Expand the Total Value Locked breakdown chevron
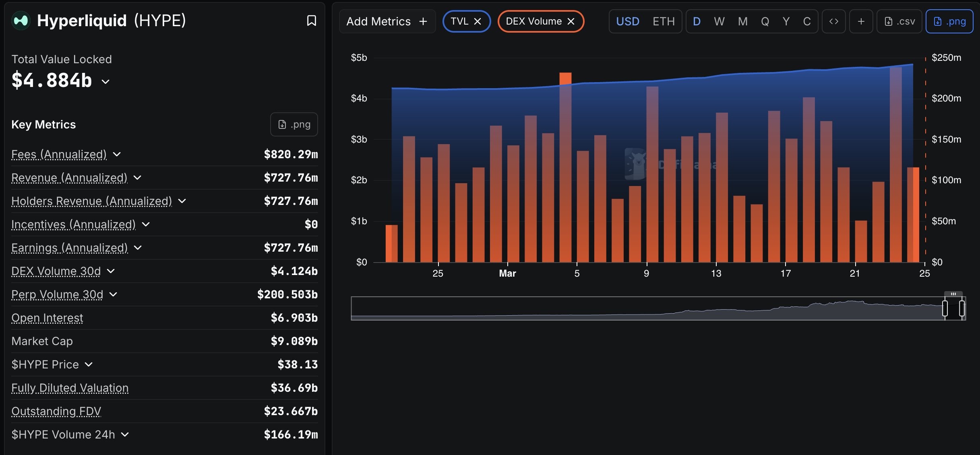 coord(105,81)
